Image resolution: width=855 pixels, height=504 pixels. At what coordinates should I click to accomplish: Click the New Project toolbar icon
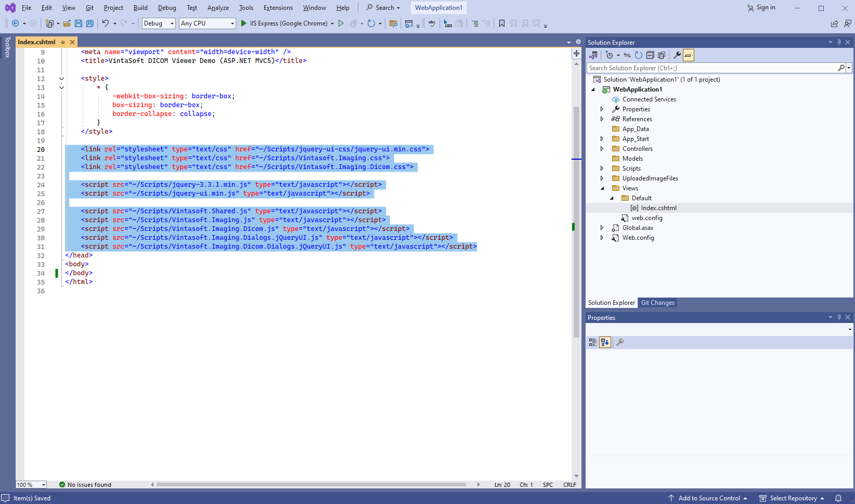click(49, 23)
